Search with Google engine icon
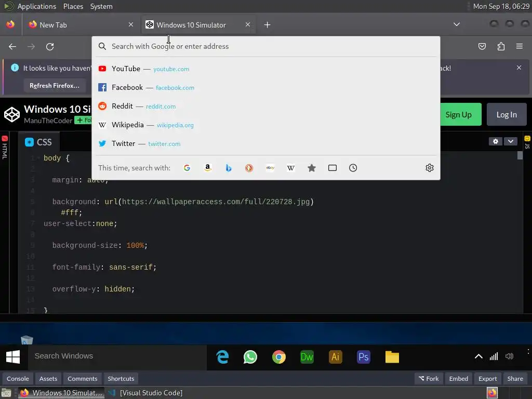 pyautogui.click(x=187, y=168)
